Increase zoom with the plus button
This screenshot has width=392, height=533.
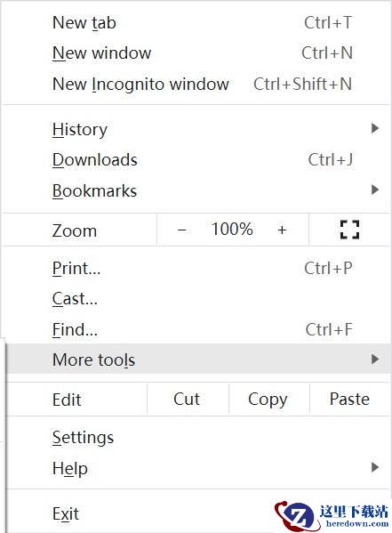coord(282,230)
